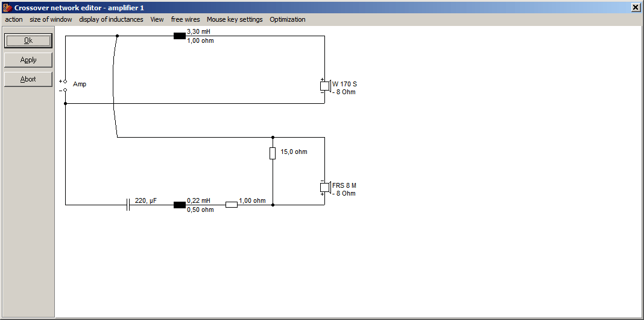Select the 1,00 ohm series resistor symbol

click(232, 205)
